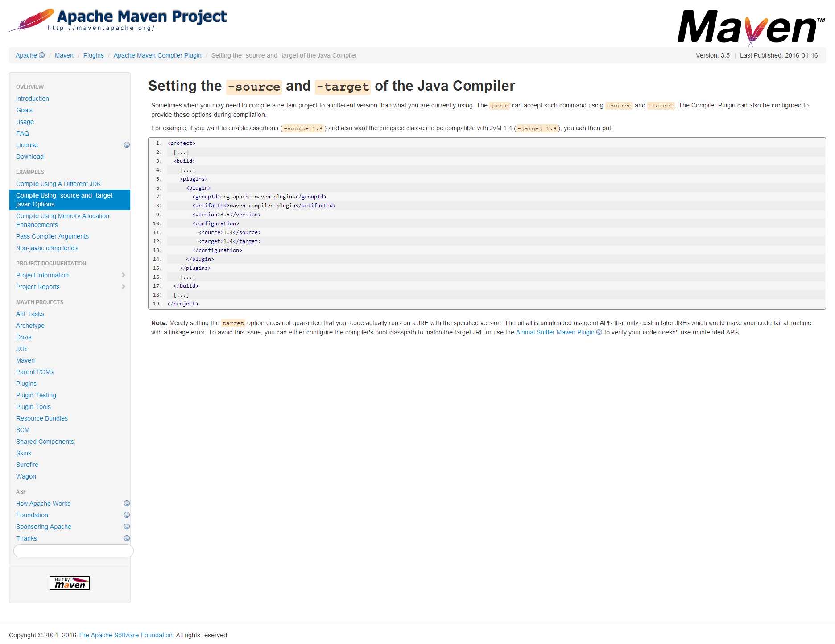The height and width of the screenshot is (644, 835).
Task: Expand the Project Reports submenu arrow
Action: 124,287
